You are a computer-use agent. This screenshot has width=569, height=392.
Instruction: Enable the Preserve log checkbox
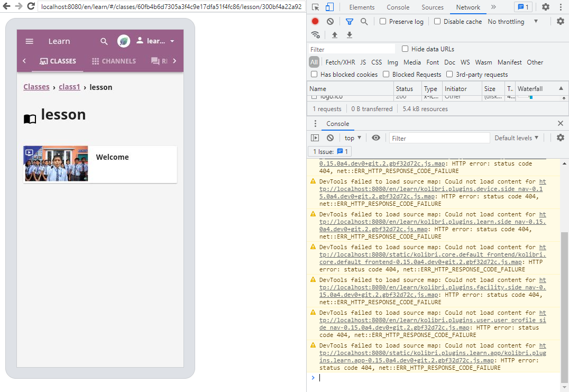coord(383,21)
